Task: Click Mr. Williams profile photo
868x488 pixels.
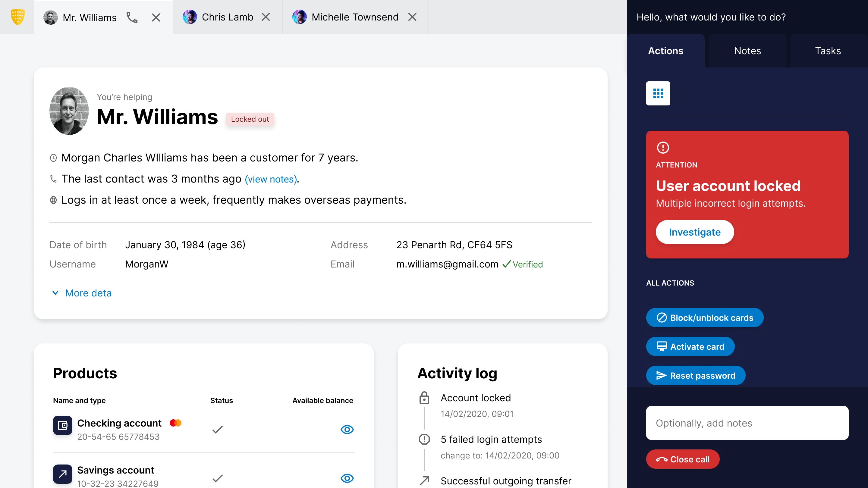Action: 69,111
